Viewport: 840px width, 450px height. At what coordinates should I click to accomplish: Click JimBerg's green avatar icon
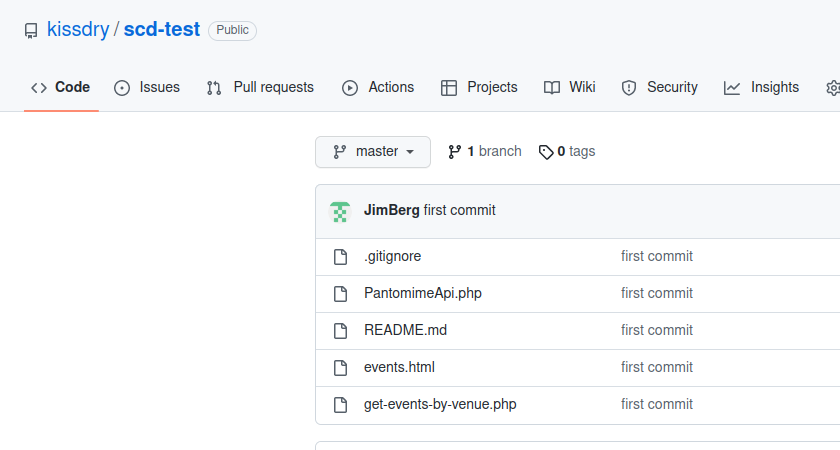click(340, 211)
